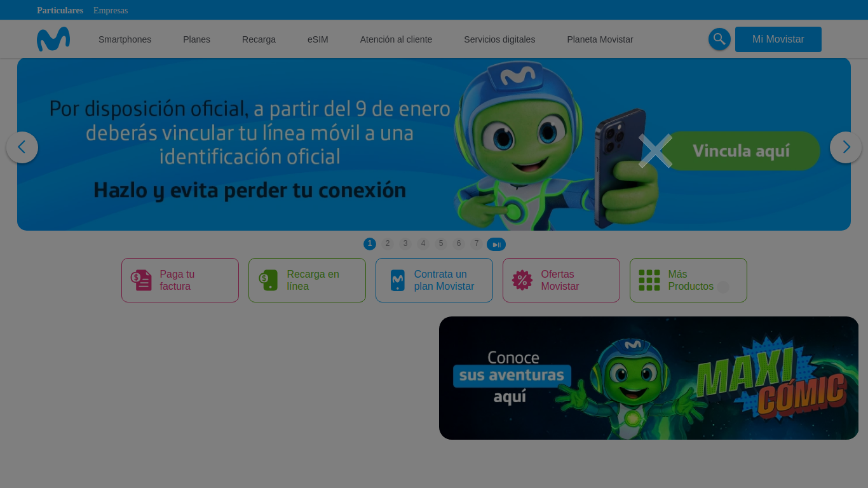Click the Mi Movistar button
Image resolution: width=868 pixels, height=488 pixels.
(x=778, y=39)
